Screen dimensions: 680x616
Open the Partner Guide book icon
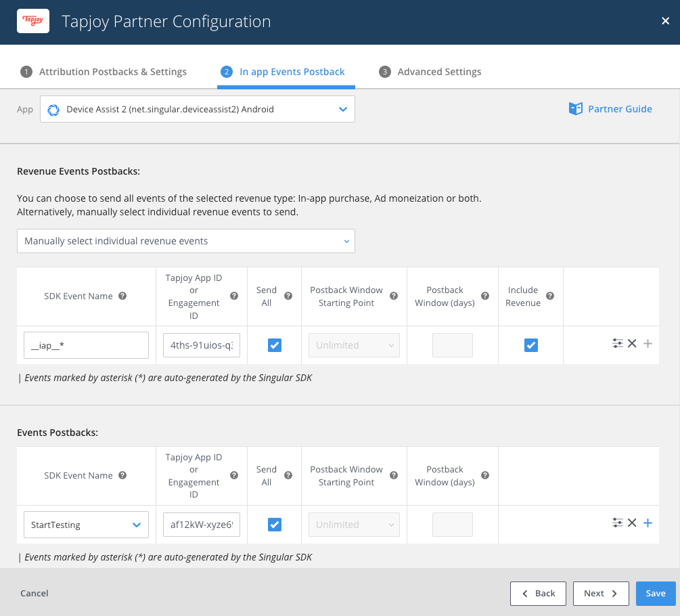(576, 108)
